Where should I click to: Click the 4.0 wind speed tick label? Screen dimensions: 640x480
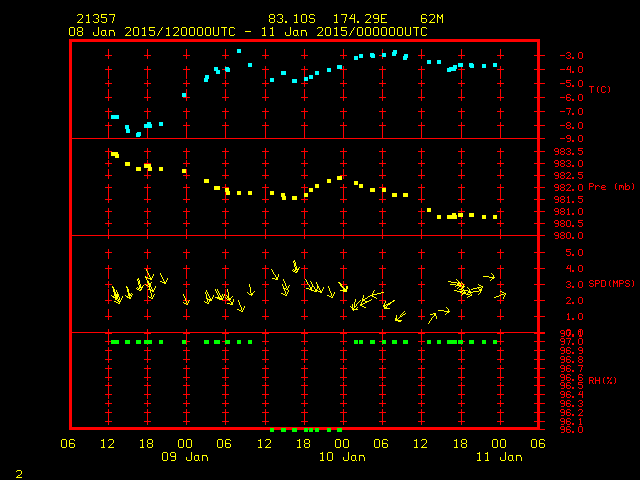[574, 269]
